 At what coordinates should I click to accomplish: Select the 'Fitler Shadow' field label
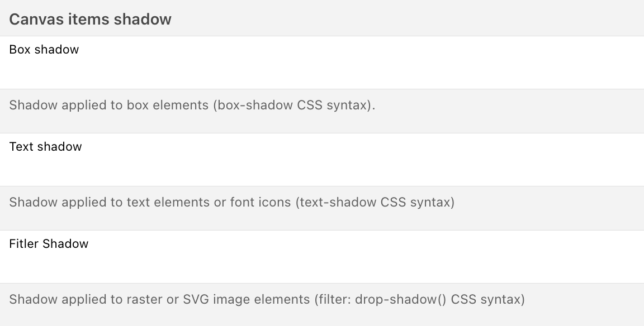[x=49, y=244]
